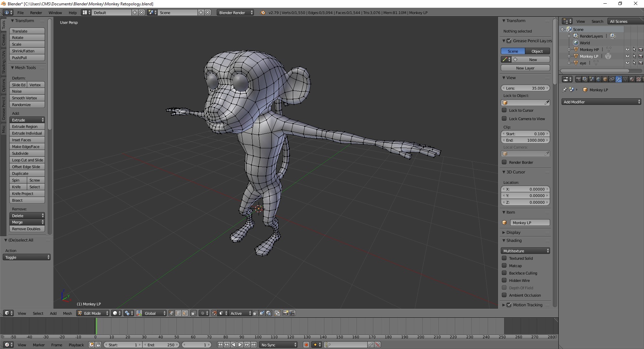Open the Render menu
Image resolution: width=644 pixels, height=349 pixels.
(x=36, y=12)
